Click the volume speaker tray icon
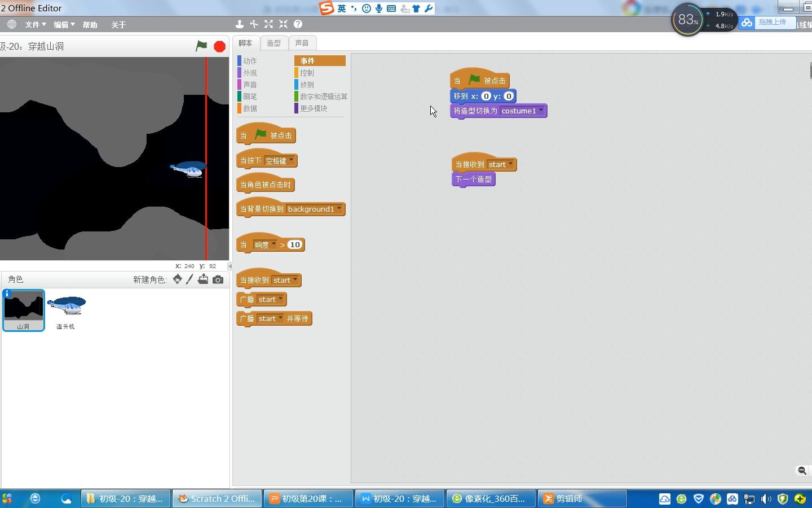The image size is (812, 508). pos(766,499)
